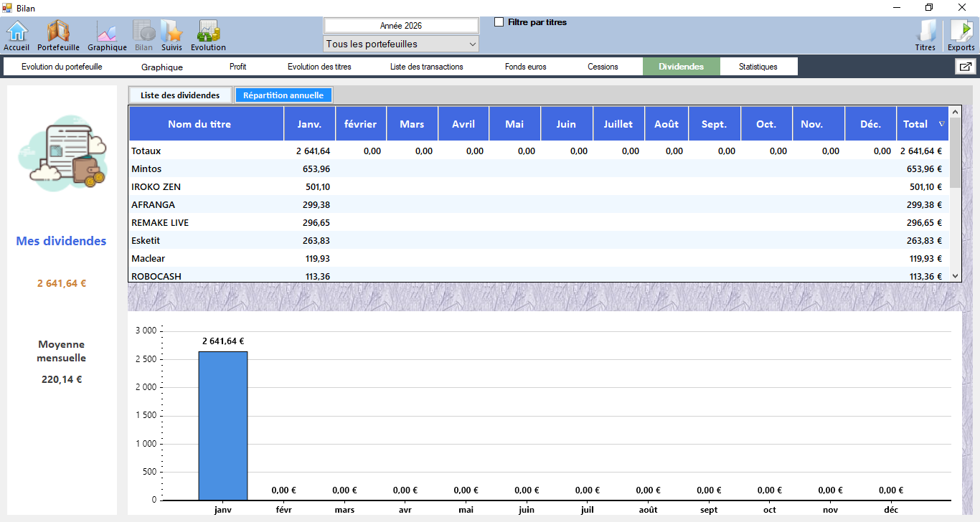Click the blue janv bar in chart
The height and width of the screenshot is (522, 980).
tap(222, 425)
